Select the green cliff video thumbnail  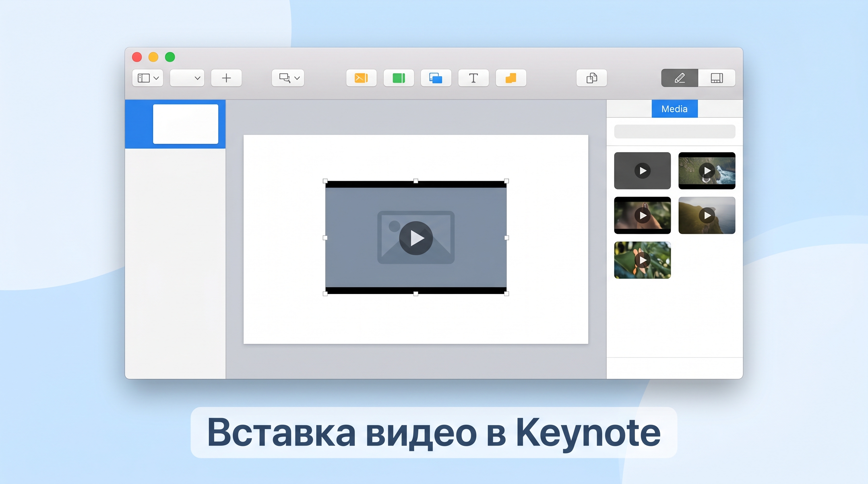(707, 216)
